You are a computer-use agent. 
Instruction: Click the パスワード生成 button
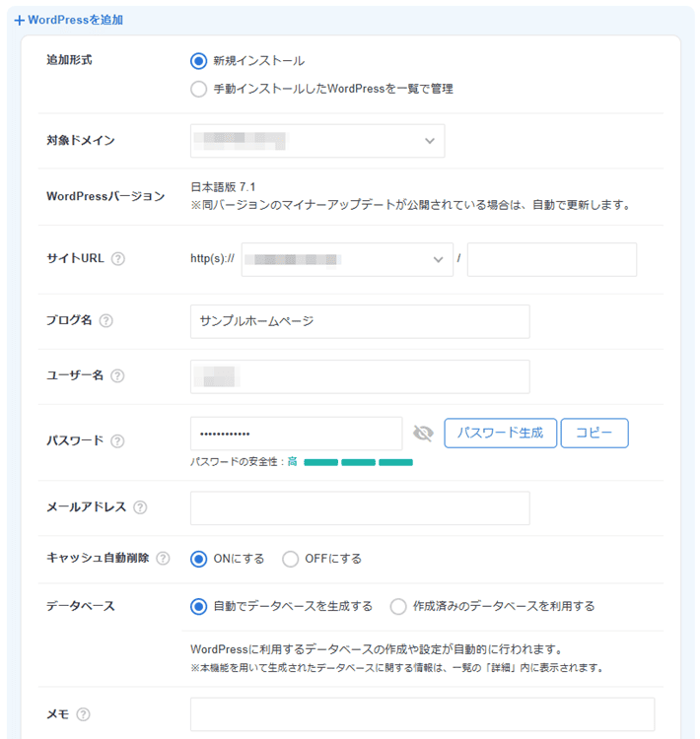coord(501,434)
